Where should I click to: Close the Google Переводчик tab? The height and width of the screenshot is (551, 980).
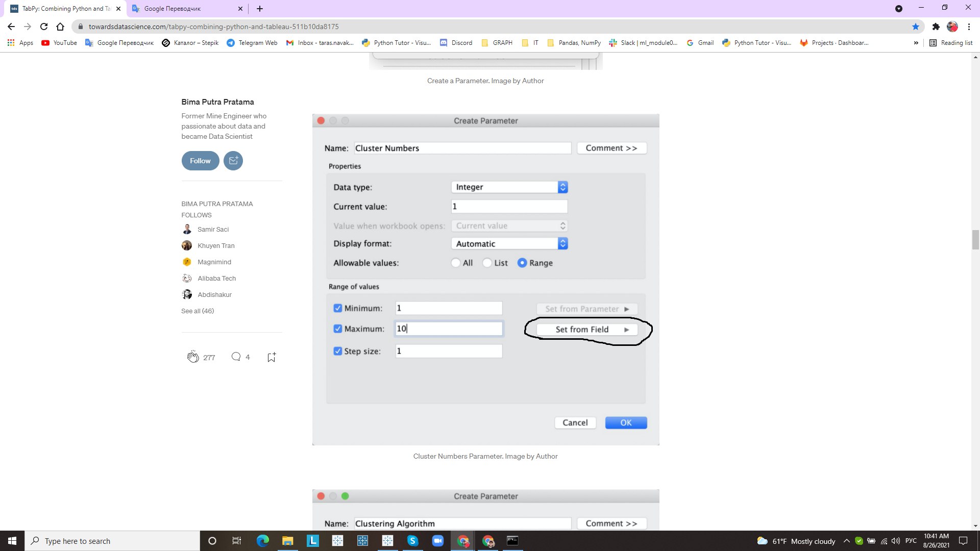pos(240,9)
